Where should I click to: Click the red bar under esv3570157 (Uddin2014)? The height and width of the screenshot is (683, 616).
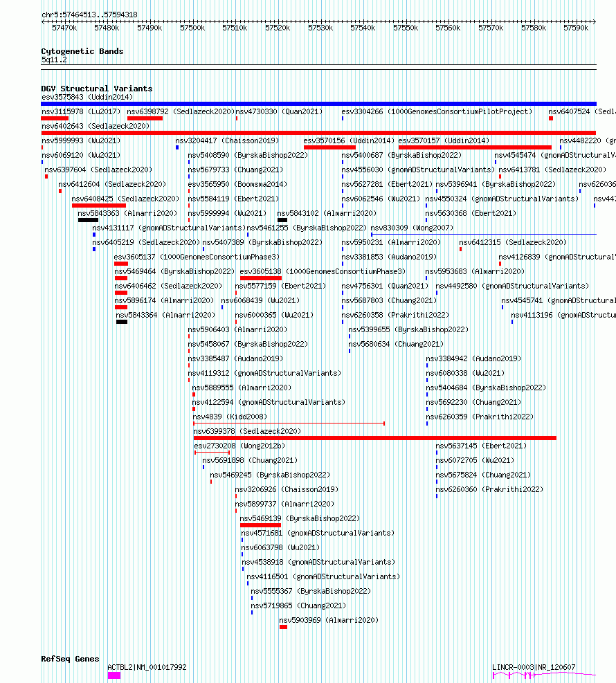(475, 147)
